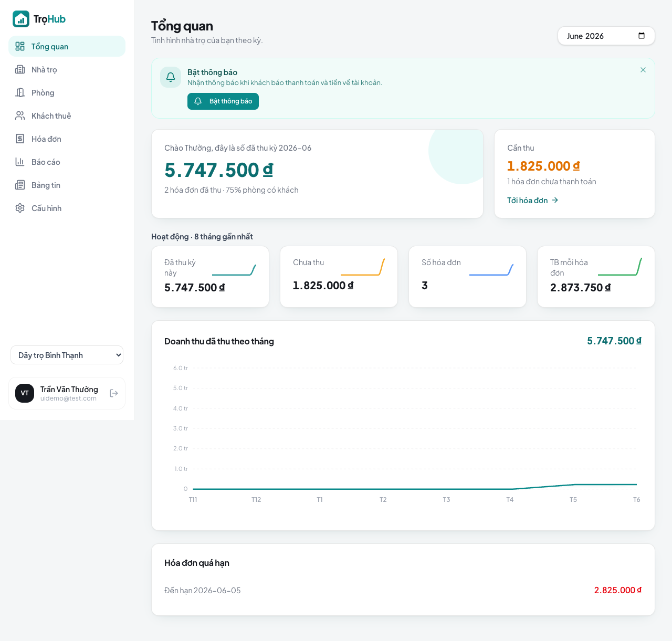Click the Doanh thu đã thu theo tháng heading
Viewport: 672px width, 641px height.
click(x=219, y=341)
